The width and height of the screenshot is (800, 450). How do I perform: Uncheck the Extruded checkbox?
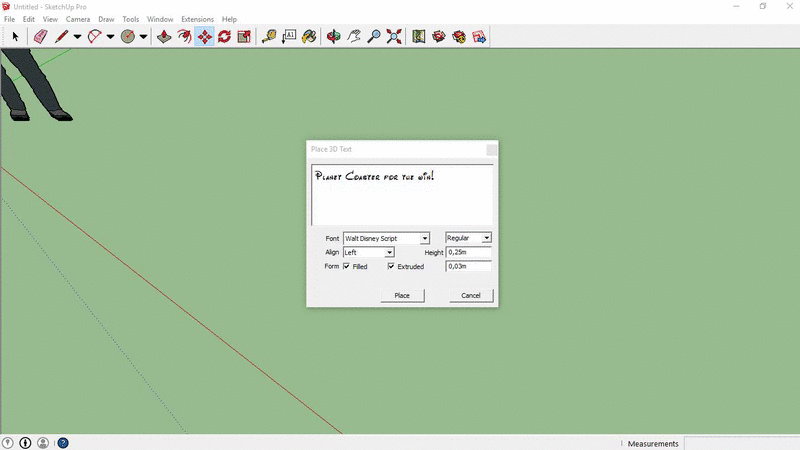pyautogui.click(x=391, y=266)
